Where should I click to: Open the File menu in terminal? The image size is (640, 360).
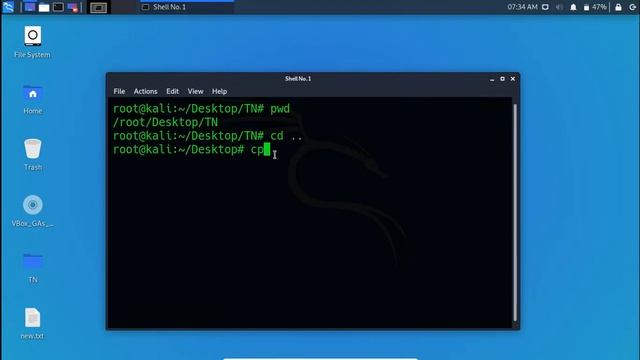click(119, 91)
